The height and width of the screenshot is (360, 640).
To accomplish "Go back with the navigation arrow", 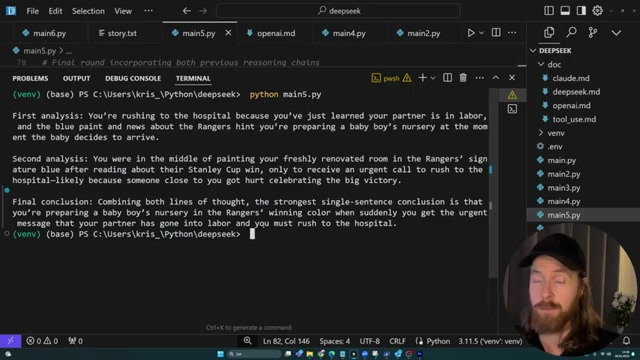I will click(x=187, y=11).
